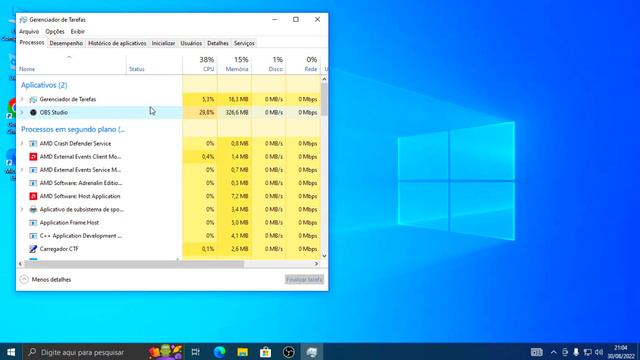Click the Application Frame Host icon
The width and height of the screenshot is (640, 360).
33,222
